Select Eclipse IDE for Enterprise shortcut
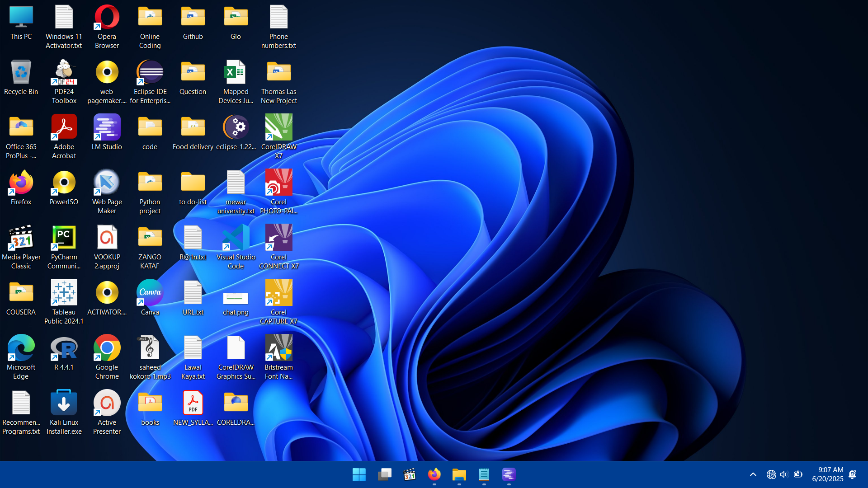The height and width of the screenshot is (488, 868). point(150,82)
